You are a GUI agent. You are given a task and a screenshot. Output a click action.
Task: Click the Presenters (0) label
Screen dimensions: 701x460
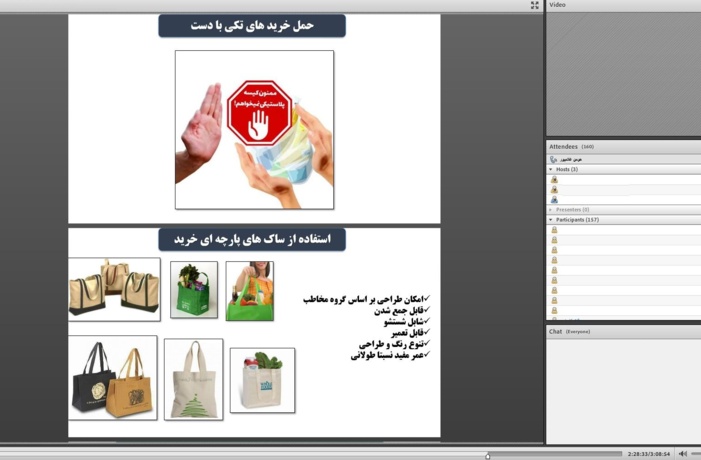point(573,210)
